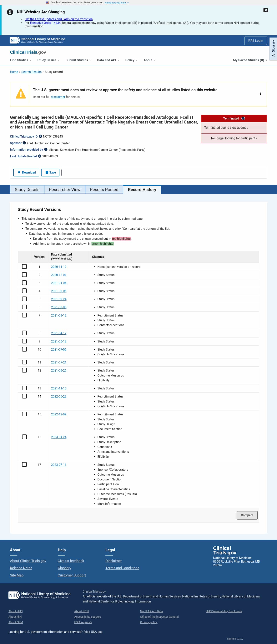The image size is (277, 644).
Task: Open the Study Basics dropdown menu
Action: (x=48, y=60)
